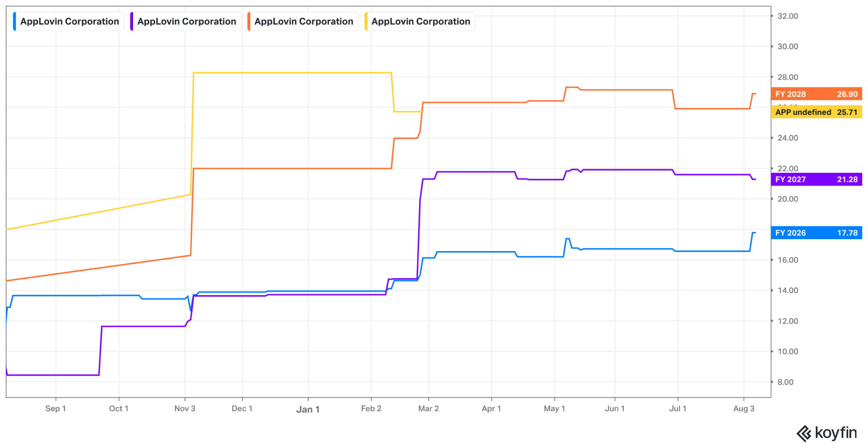
Task: Click the Jan 1 date label
Action: 308,409
